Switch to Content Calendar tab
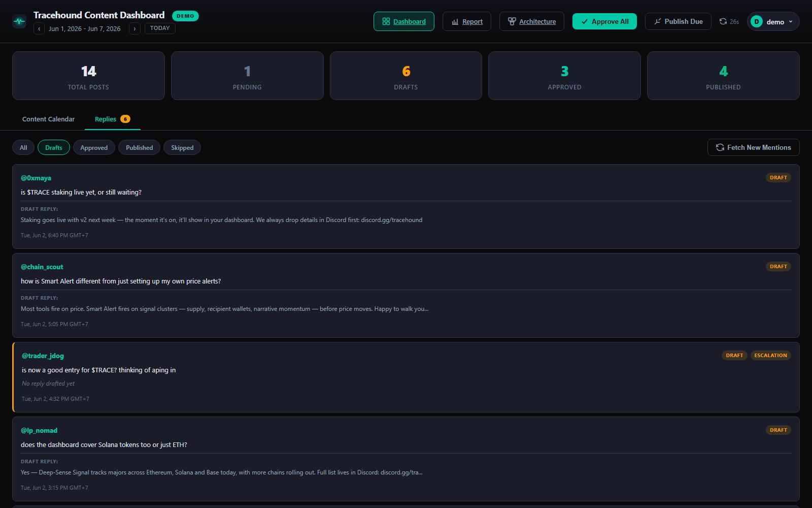The image size is (812, 508). click(48, 119)
